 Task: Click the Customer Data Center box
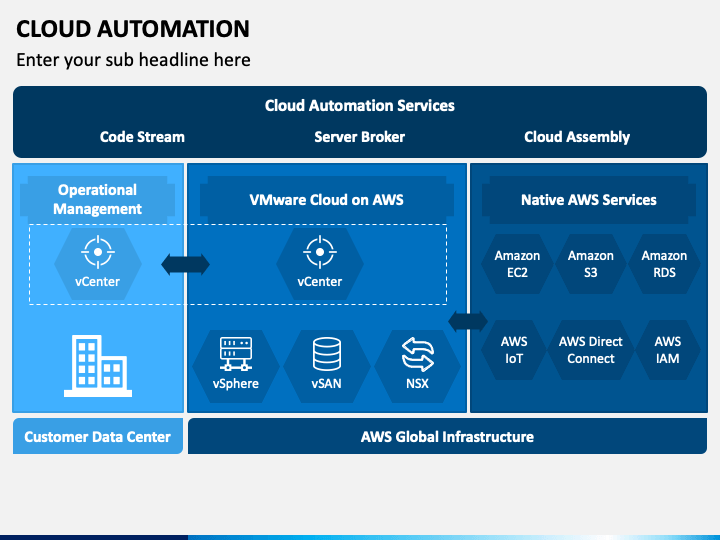tap(98, 436)
